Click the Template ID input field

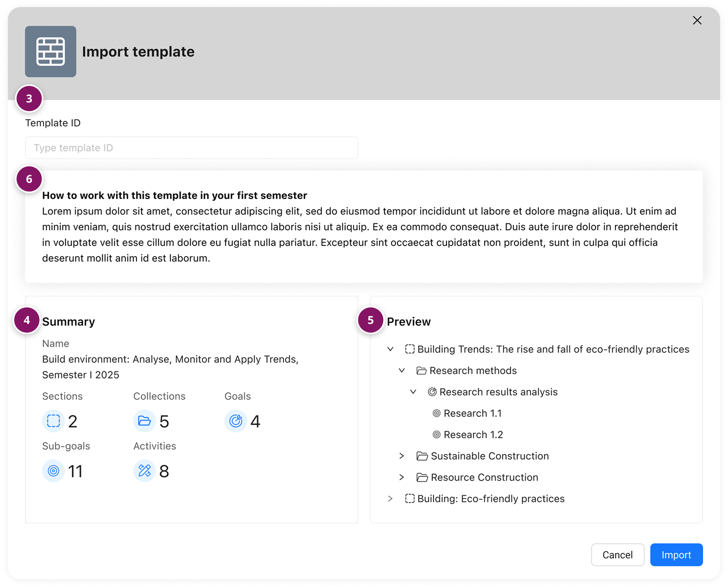pos(192,148)
